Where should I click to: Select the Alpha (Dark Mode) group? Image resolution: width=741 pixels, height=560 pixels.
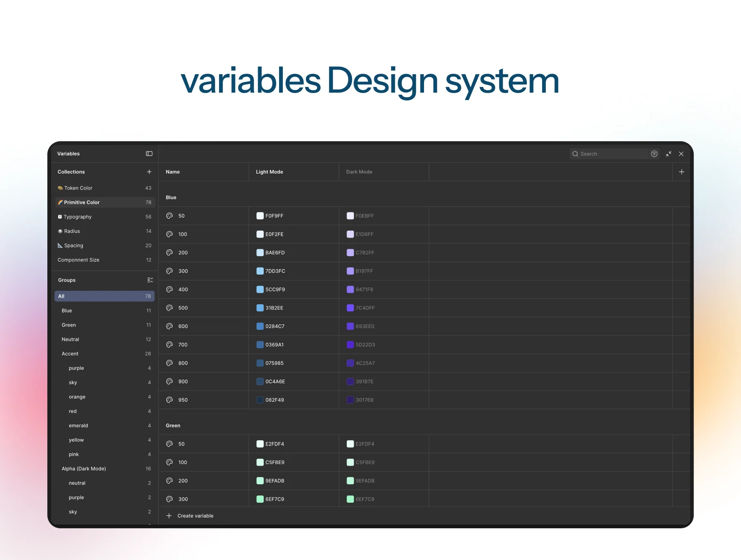pos(105,469)
